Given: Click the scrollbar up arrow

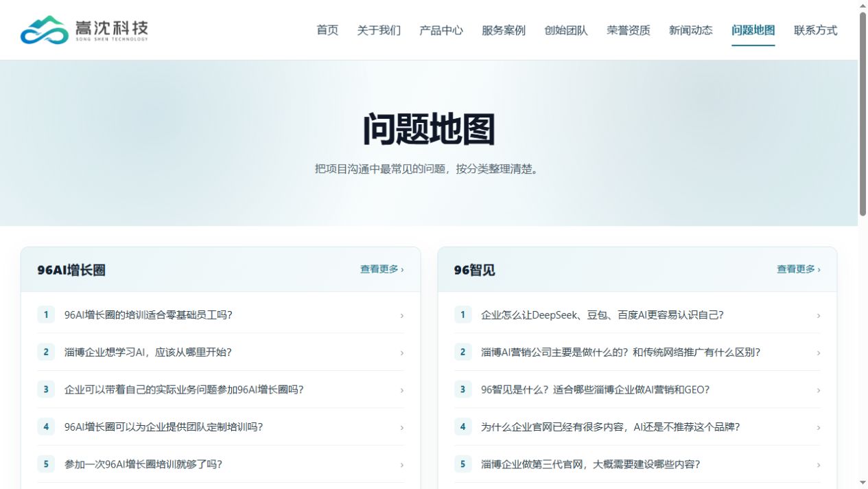Looking at the screenshot, I should (x=863, y=5).
